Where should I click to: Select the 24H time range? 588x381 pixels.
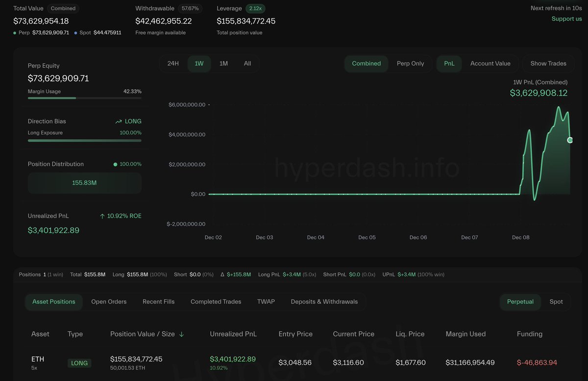click(x=173, y=64)
